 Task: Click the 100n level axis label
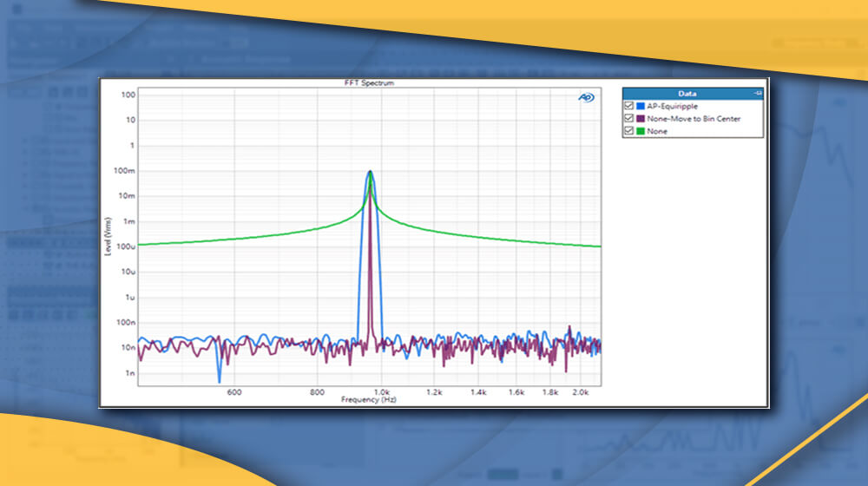point(126,322)
